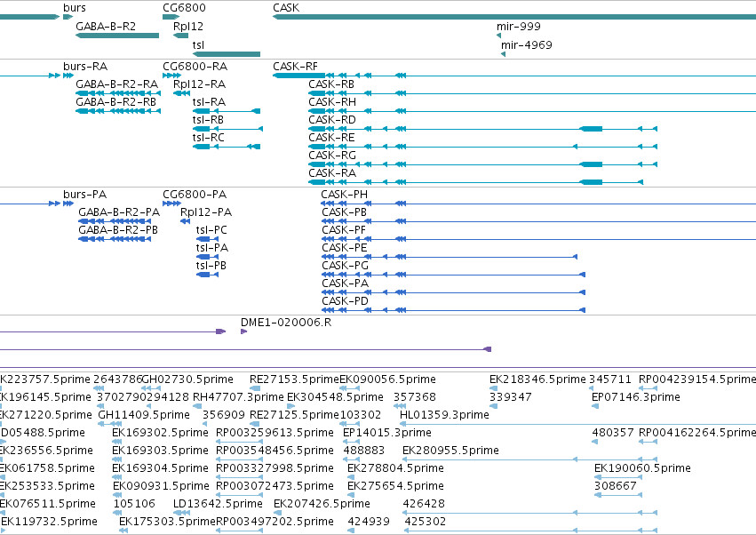Select the mir-4969 feature label
Viewport: 756px width, 535px height.
click(x=527, y=44)
